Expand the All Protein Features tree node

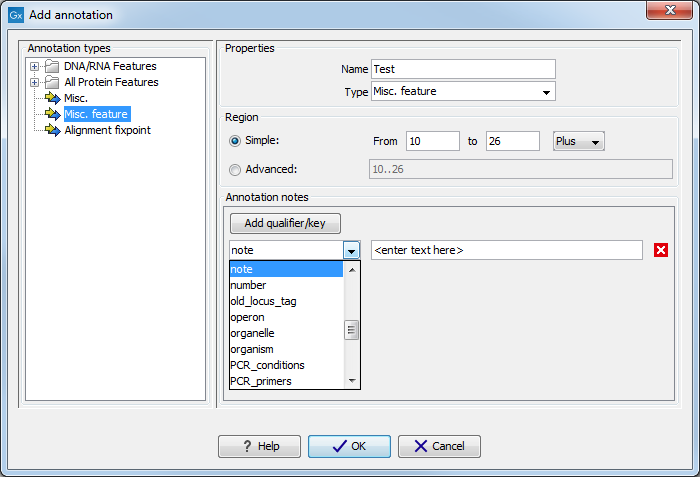pos(35,83)
